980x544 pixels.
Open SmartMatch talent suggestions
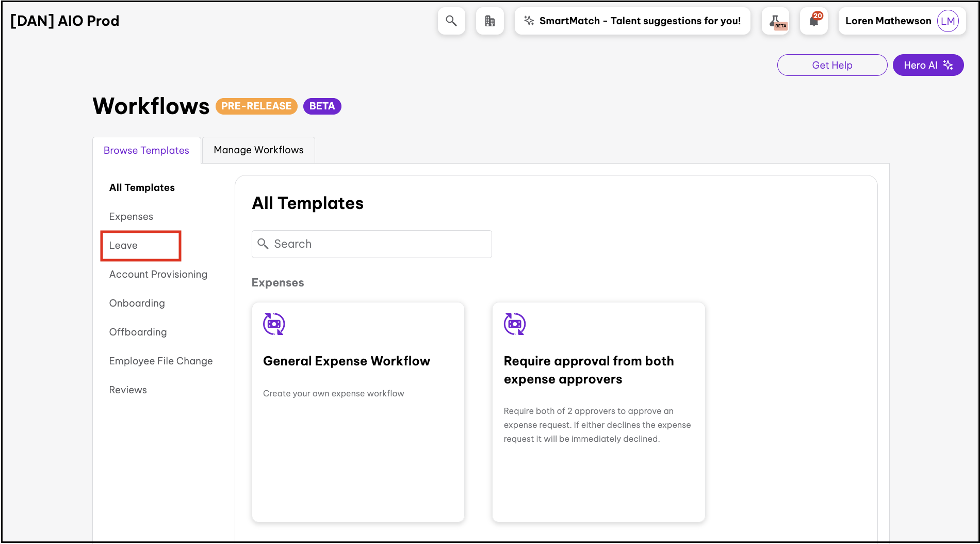click(640, 21)
